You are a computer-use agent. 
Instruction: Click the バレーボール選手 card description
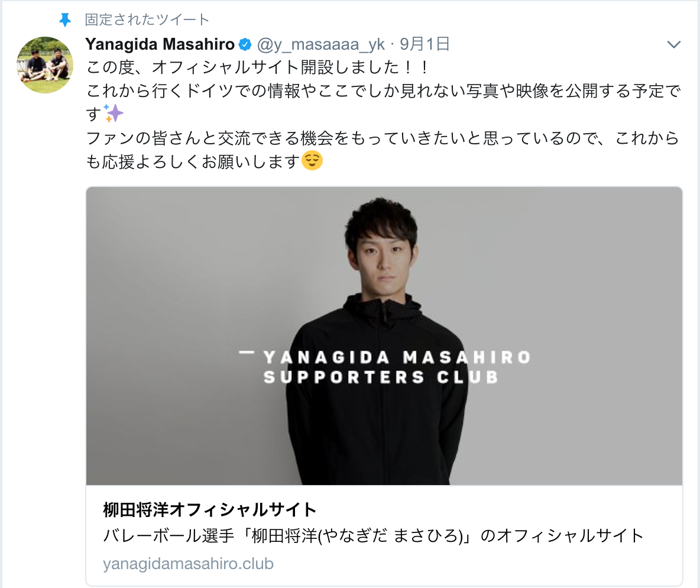[x=373, y=535]
